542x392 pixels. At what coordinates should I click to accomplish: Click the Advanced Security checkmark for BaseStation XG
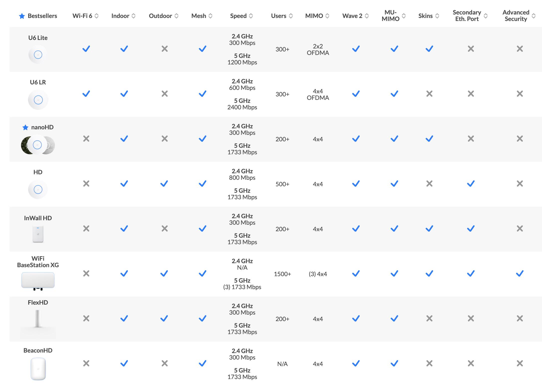[520, 274]
